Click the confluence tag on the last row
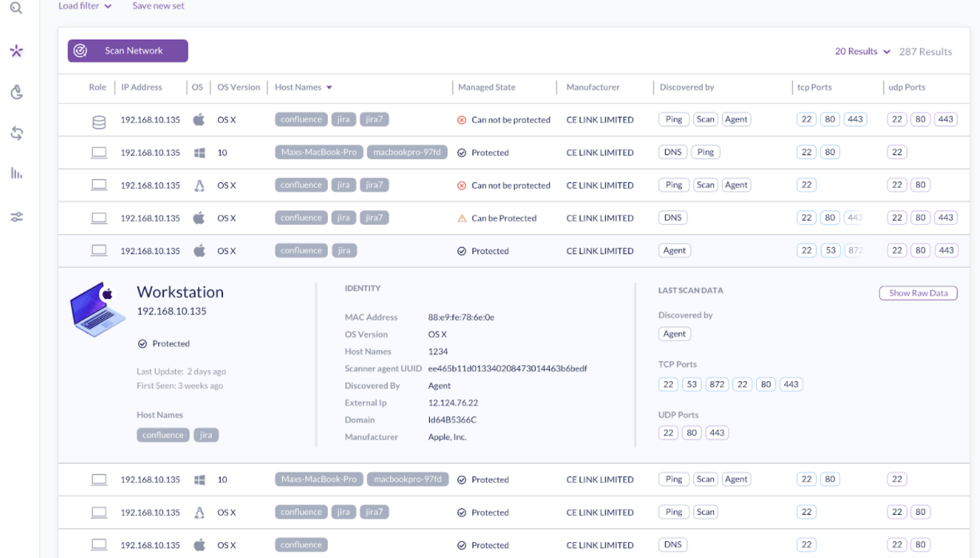The image size is (980, 558). pos(301,544)
